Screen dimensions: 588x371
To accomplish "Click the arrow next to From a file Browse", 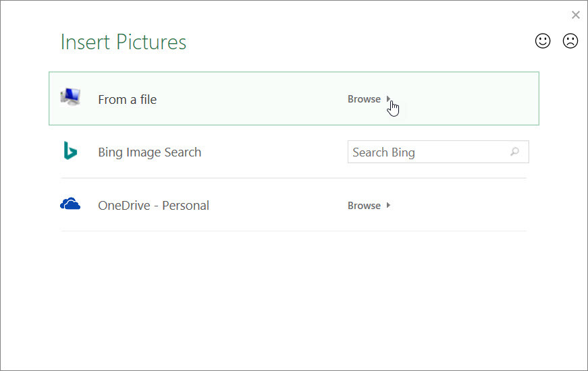I will 388,99.
